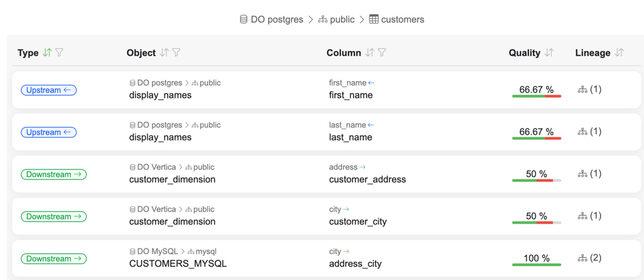Open CUSTOMERS_MYSQL object
644x280 pixels.
coord(178,263)
